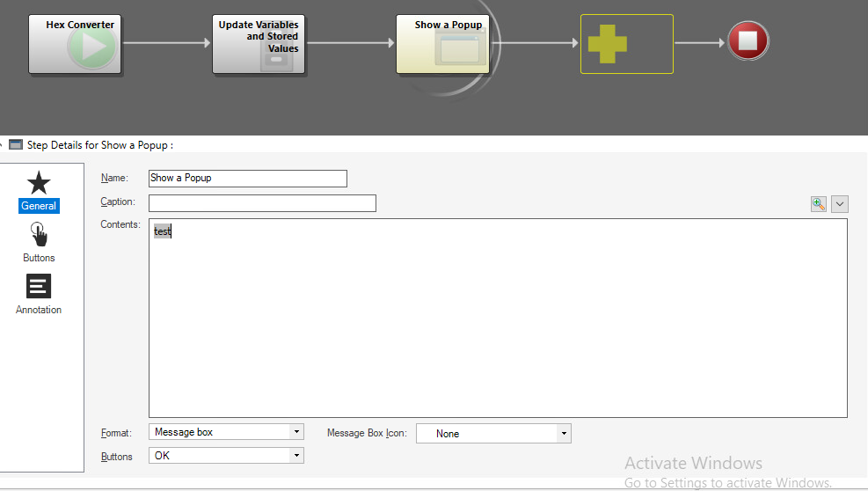Click the red stop end node

coord(748,41)
